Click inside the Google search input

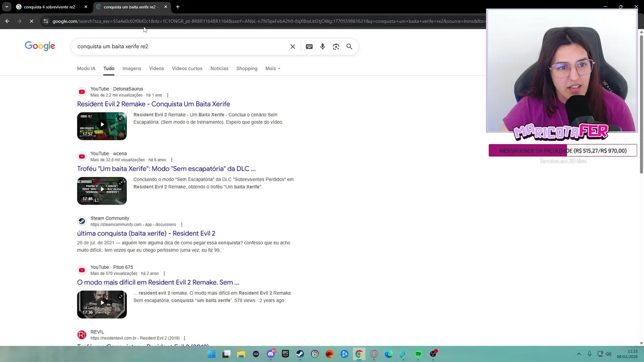[181, 46]
